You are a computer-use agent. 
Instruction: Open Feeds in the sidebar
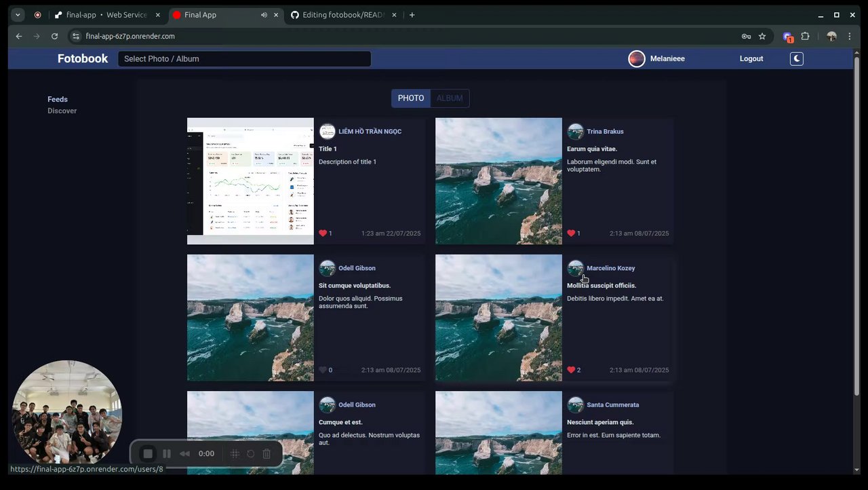(x=58, y=100)
